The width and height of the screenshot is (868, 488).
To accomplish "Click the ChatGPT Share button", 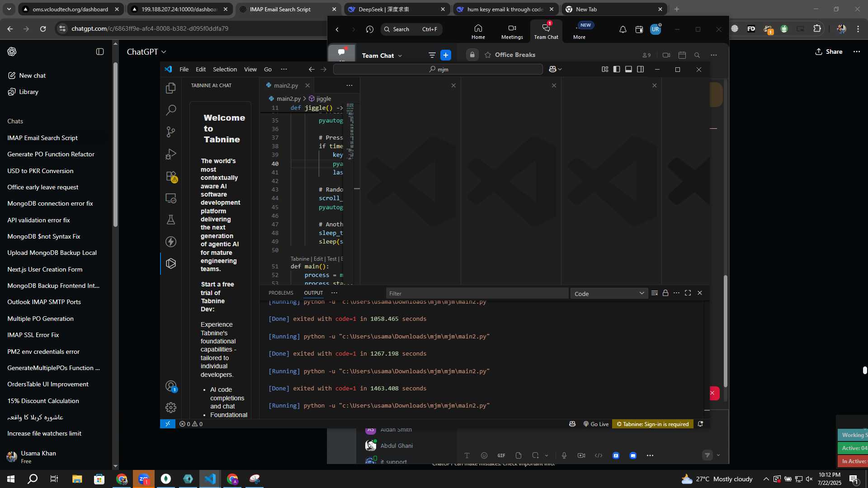I will click(x=829, y=52).
